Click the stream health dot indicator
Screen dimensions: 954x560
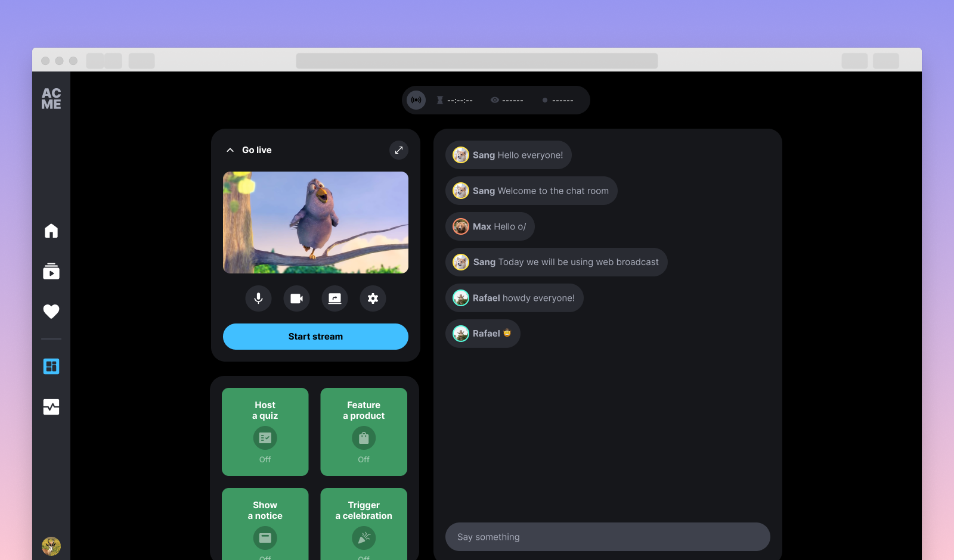tap(558, 100)
